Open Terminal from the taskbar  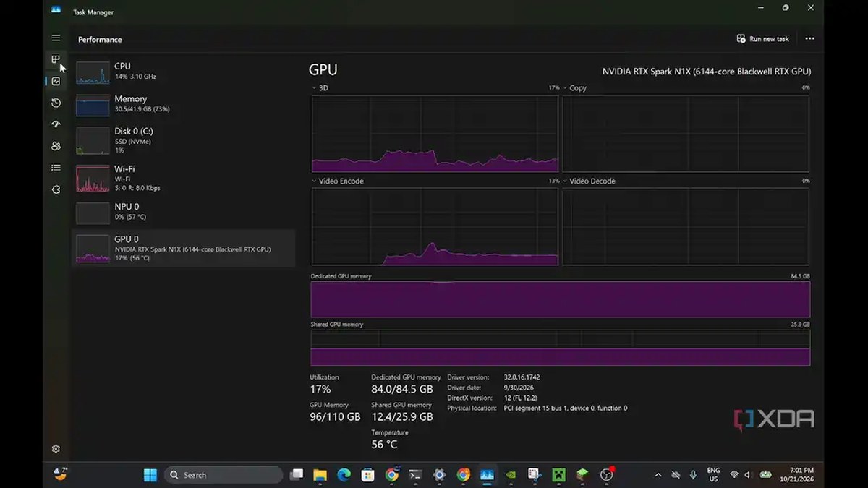[415, 475]
